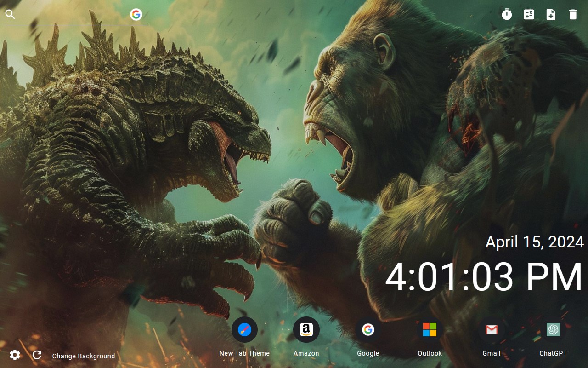Image resolution: width=588 pixels, height=368 pixels.
Task: Click the trash delete icon
Action: coord(573,14)
